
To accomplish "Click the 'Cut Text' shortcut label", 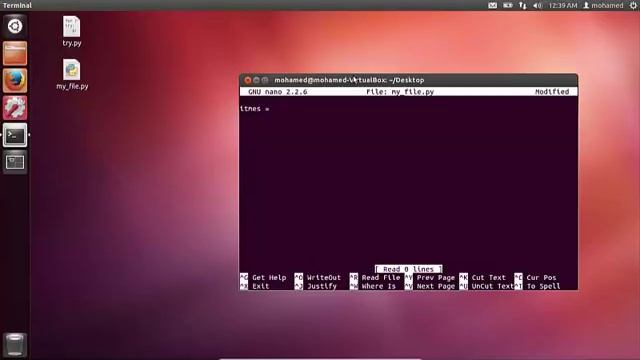I will (x=488, y=278).
